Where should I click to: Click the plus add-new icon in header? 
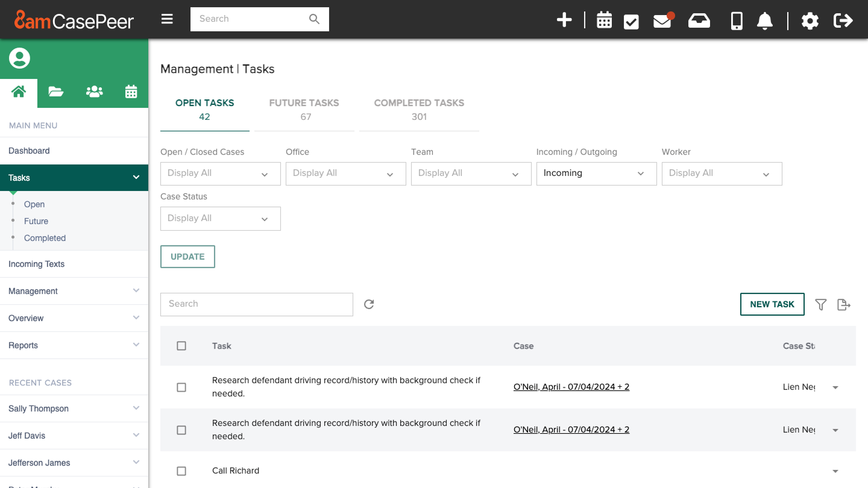coord(564,20)
